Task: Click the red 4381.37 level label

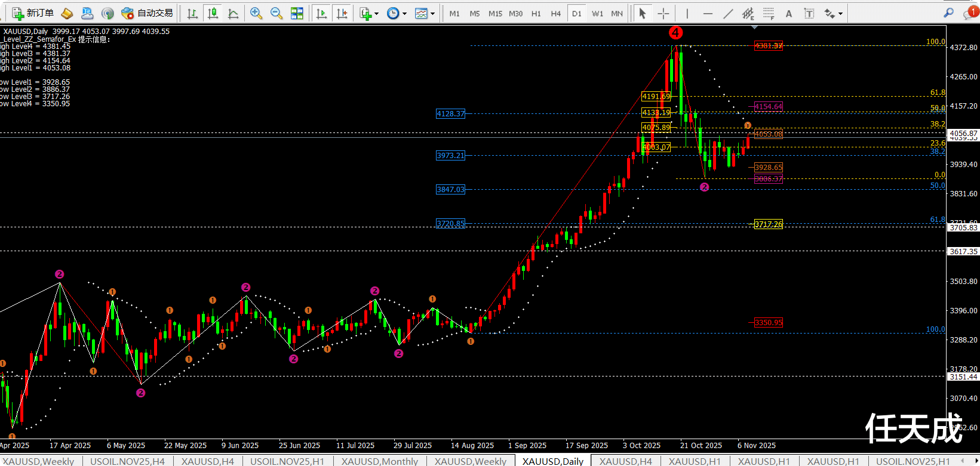Action: tap(768, 45)
